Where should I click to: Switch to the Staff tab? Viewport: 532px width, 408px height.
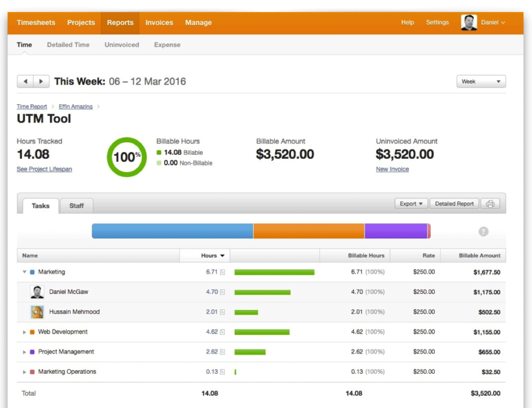pyautogui.click(x=76, y=206)
